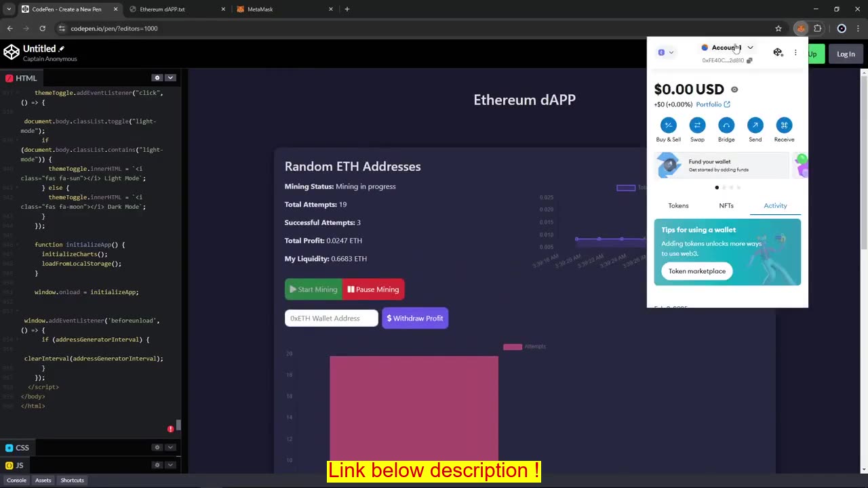The height and width of the screenshot is (488, 868).
Task: Open the Bridge action in MetaMask
Action: click(726, 125)
